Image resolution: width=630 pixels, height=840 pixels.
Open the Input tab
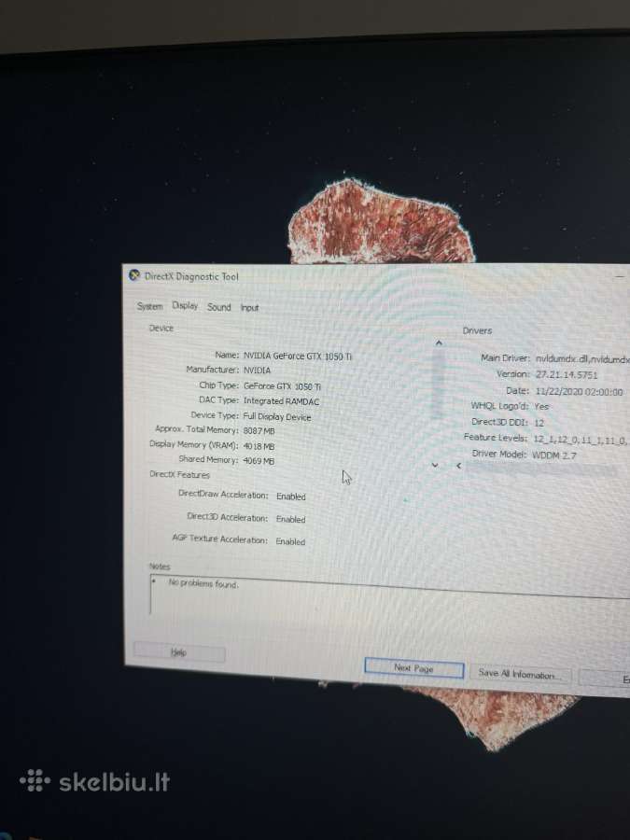click(x=249, y=307)
